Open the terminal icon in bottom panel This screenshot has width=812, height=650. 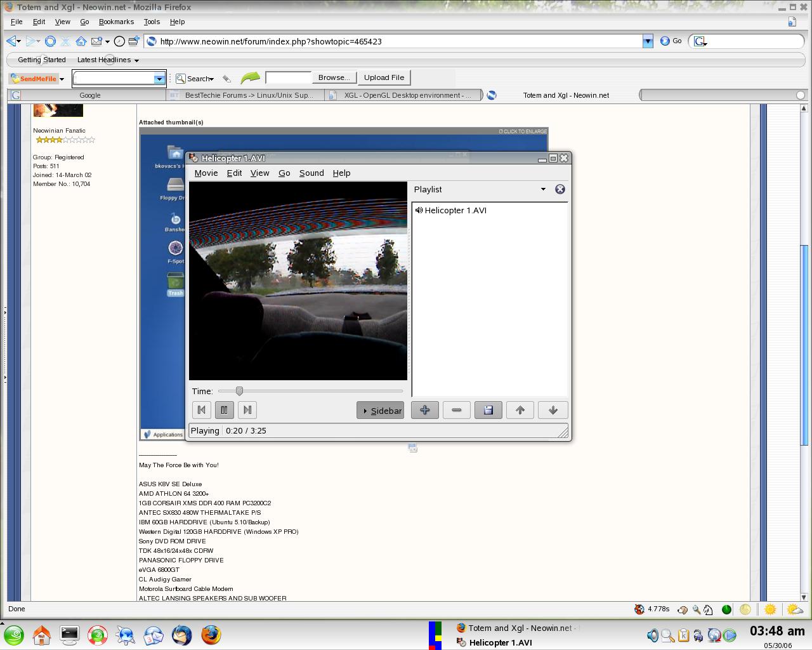[70, 635]
